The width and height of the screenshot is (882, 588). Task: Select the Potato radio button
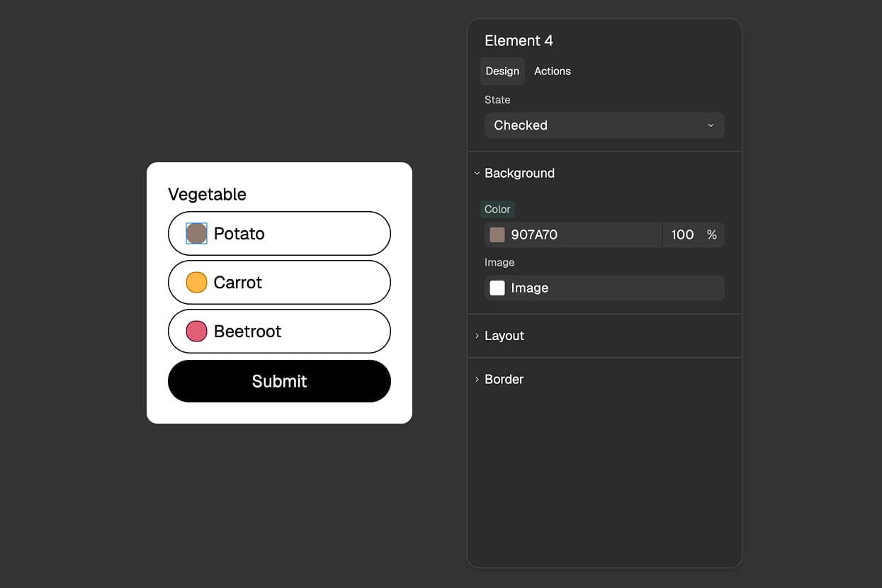[196, 233]
